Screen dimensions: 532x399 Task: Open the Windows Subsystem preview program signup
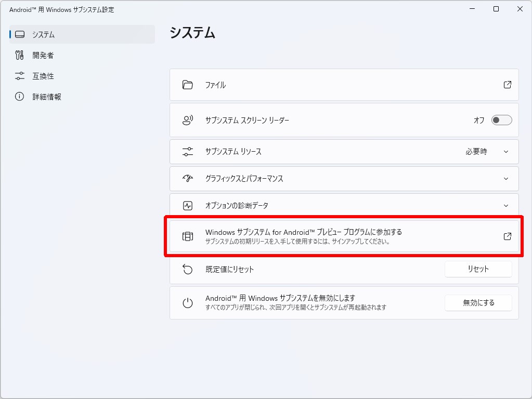tap(343, 236)
